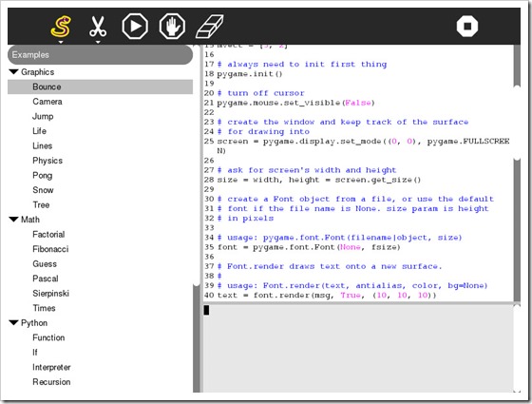Run the code with the play button

coord(135,27)
